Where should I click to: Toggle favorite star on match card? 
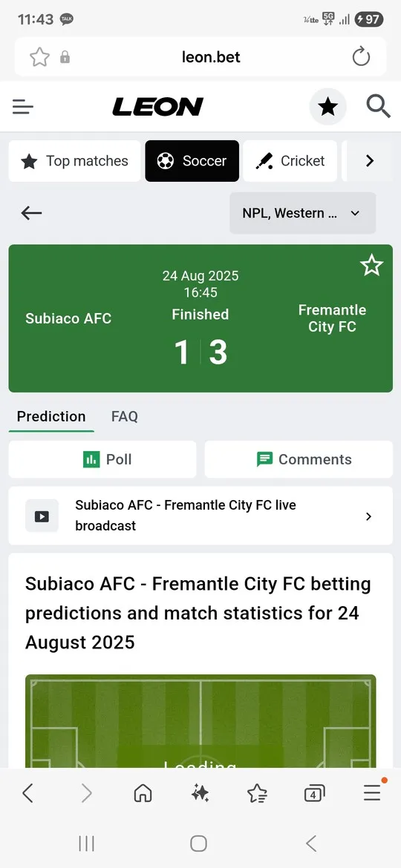pyautogui.click(x=371, y=266)
